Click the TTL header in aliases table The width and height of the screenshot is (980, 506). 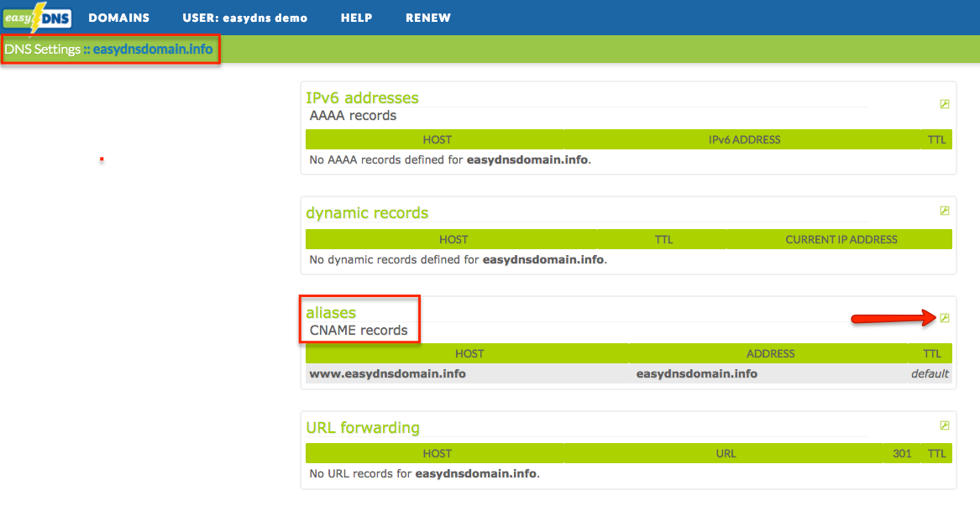[x=932, y=353]
